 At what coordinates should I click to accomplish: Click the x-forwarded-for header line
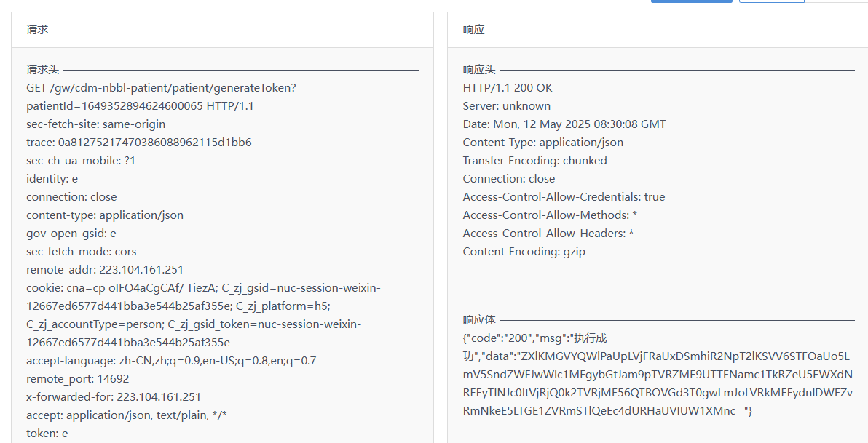pyautogui.click(x=114, y=397)
